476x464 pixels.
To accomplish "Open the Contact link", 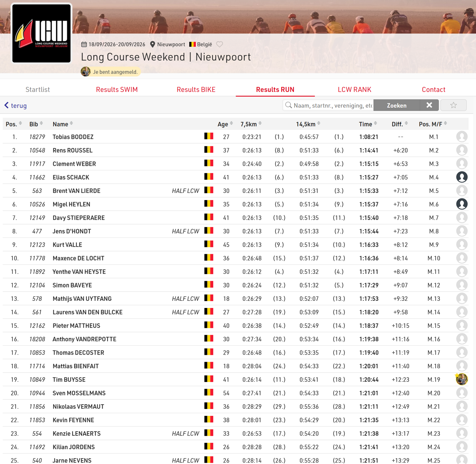I will point(433,89).
